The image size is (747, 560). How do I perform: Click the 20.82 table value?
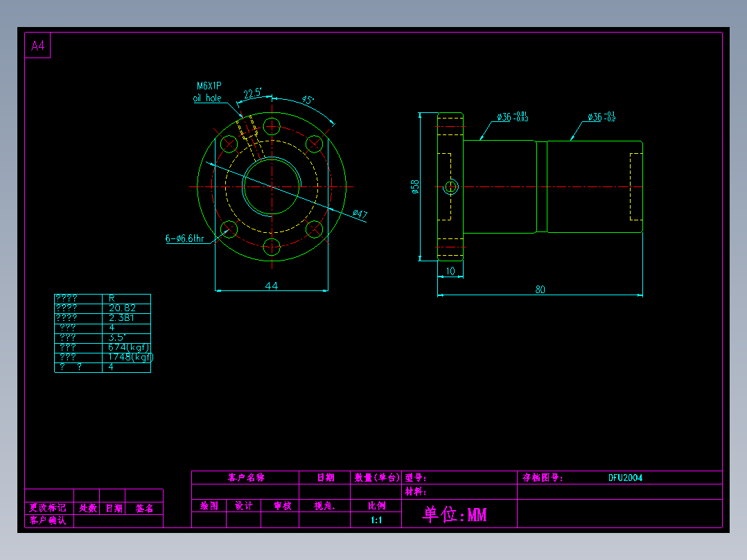tap(122, 308)
